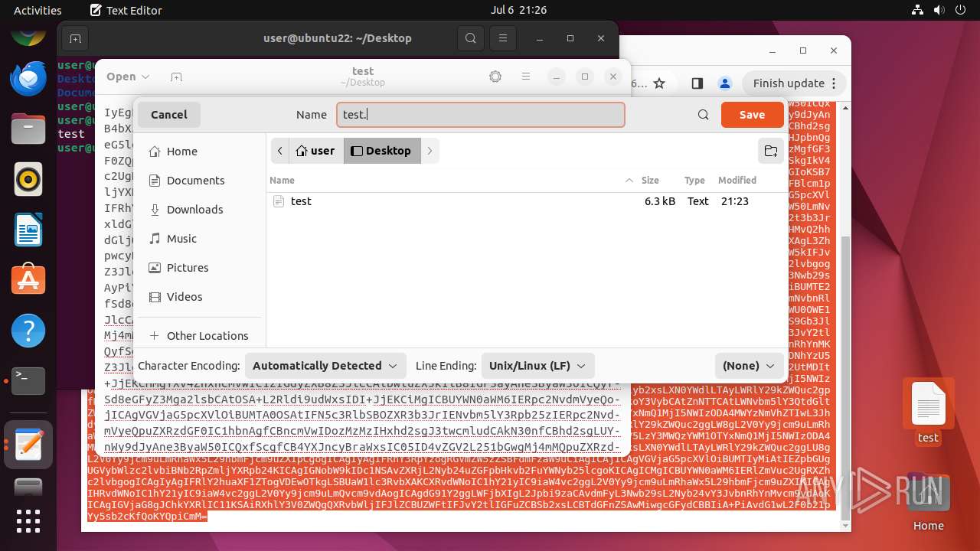The height and width of the screenshot is (551, 980).
Task: Open Thunderbird Mail from the dock
Action: point(28,79)
